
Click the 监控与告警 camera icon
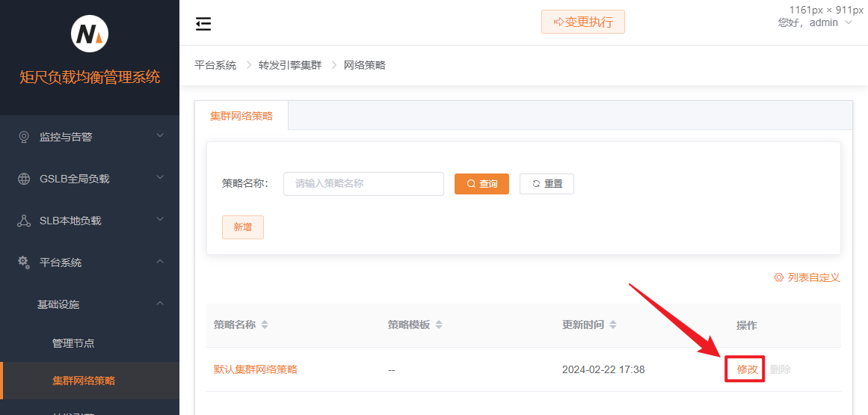pyautogui.click(x=24, y=137)
